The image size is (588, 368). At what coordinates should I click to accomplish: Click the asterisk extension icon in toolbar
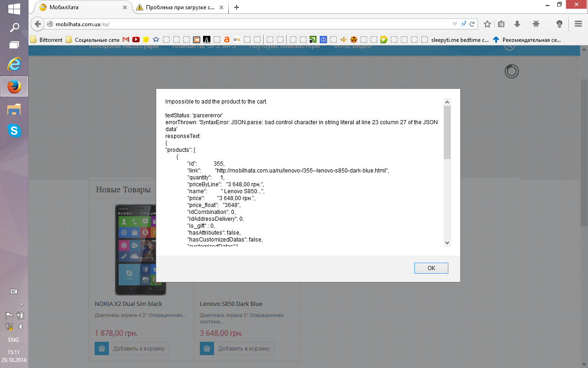(x=536, y=24)
